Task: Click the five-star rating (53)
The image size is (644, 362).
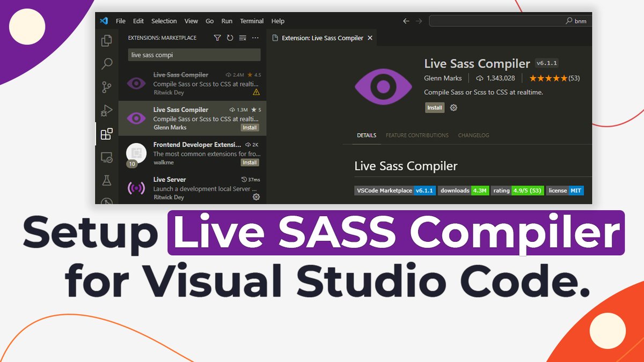Action: click(554, 78)
